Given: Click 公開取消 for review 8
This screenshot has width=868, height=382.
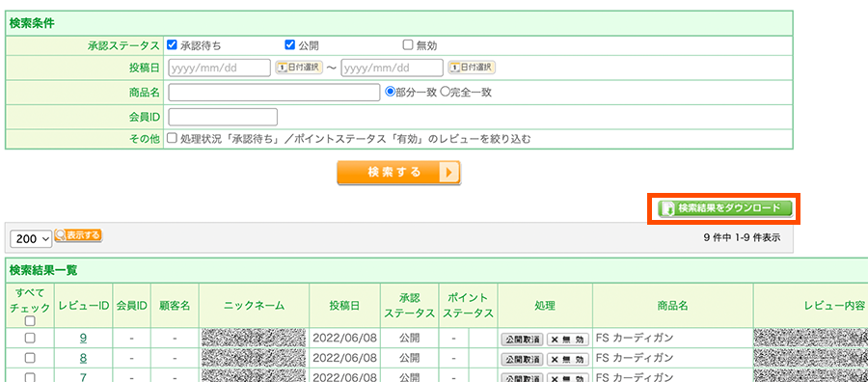Looking at the screenshot, I should coord(522,359).
